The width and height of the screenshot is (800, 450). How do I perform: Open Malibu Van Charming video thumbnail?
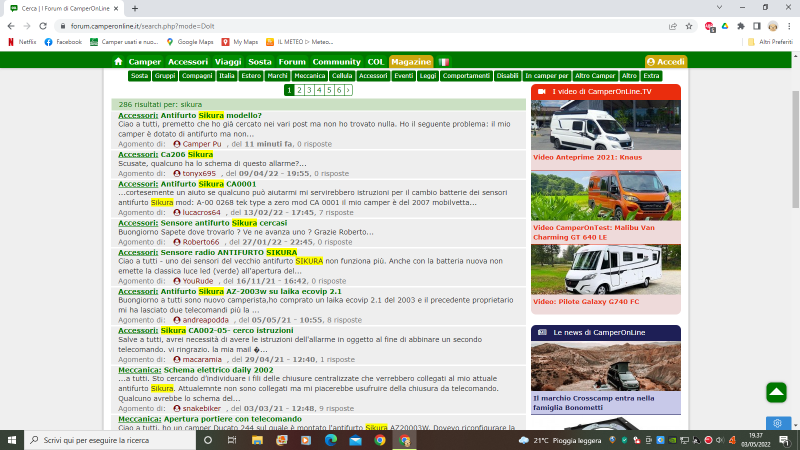click(606, 196)
